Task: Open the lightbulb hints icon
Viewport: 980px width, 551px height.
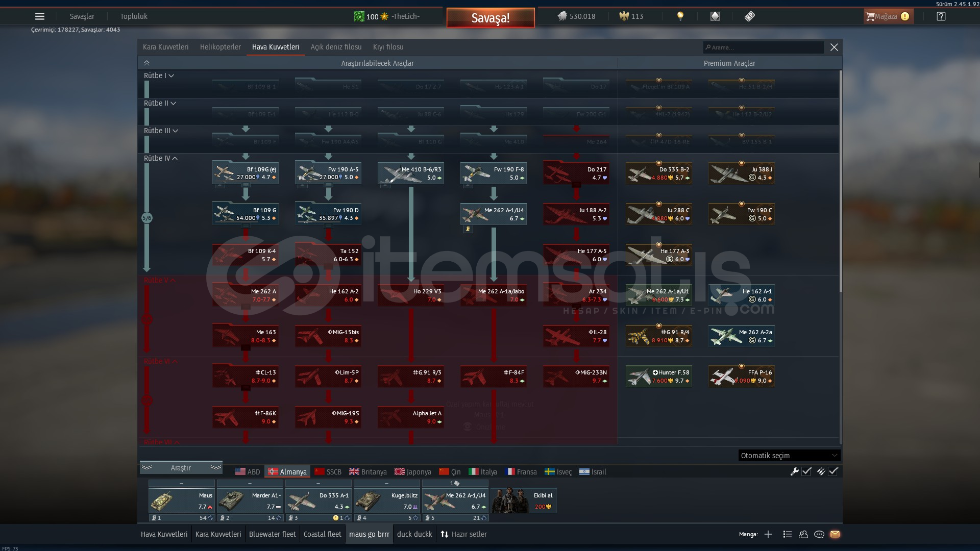Action: (680, 16)
